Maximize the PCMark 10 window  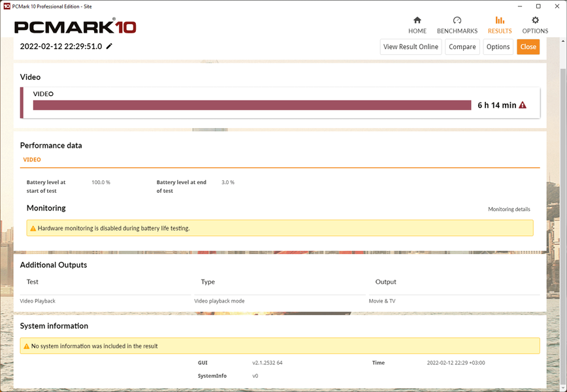coord(538,6)
